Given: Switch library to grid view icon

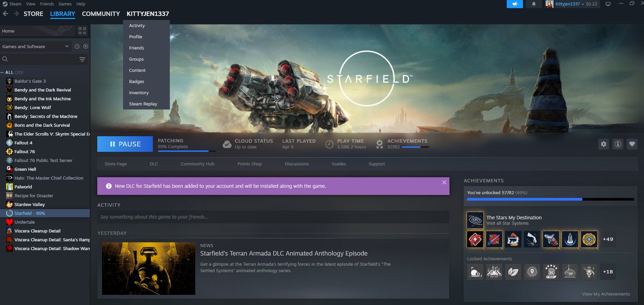Looking at the screenshot, I should pyautogui.click(x=82, y=31).
